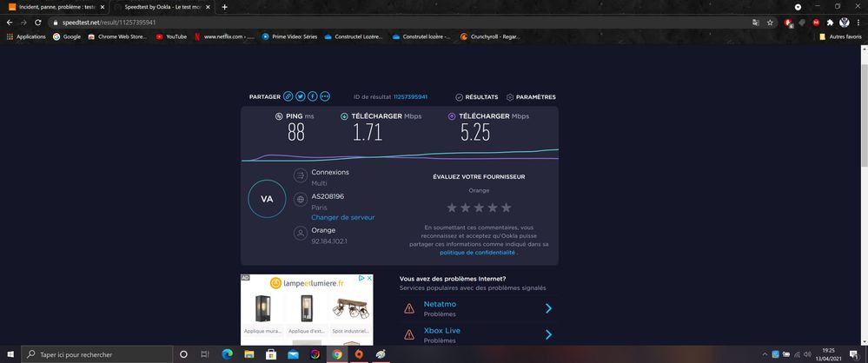Open result ID 11257395941 link
The image size is (868, 363).
(410, 97)
